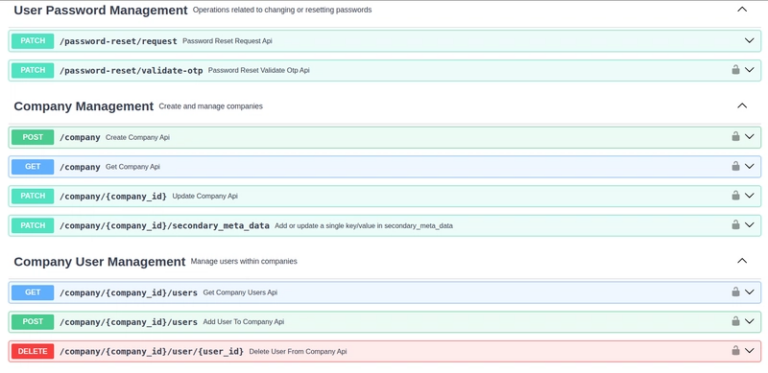Click lock icon for Update Company Api
The height and width of the screenshot is (373, 768).
pos(735,195)
